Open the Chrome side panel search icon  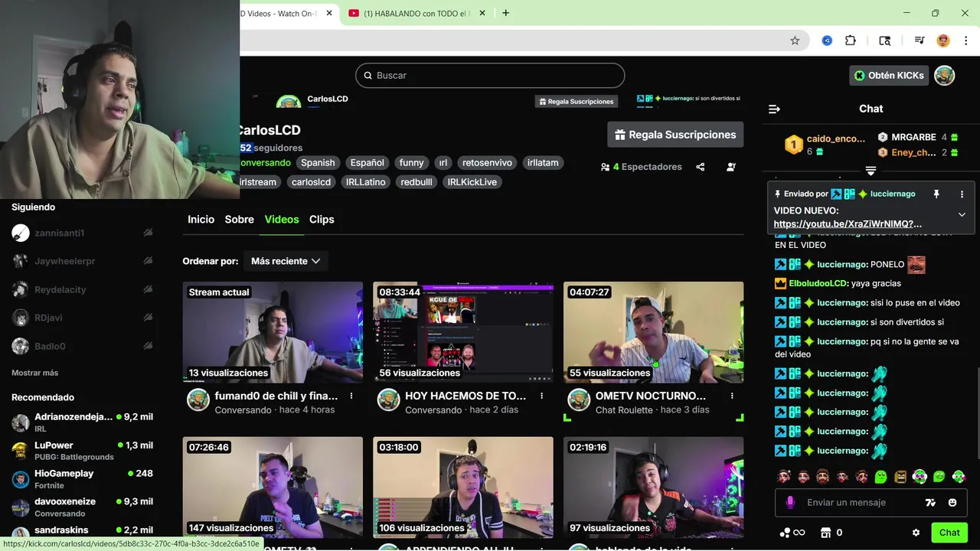click(x=884, y=41)
